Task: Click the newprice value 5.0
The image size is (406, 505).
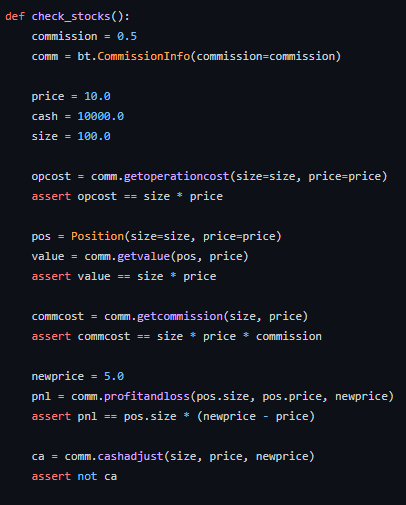Action: [x=114, y=376]
